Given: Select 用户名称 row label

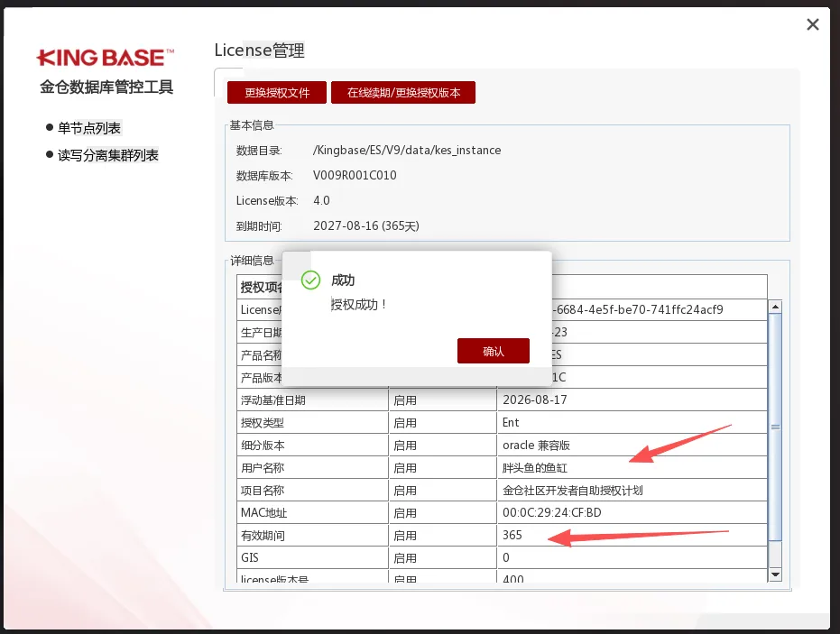Looking at the screenshot, I should (262, 467).
